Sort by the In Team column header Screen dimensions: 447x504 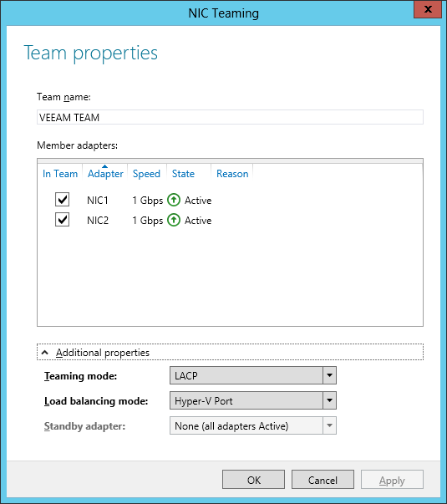tap(60, 174)
